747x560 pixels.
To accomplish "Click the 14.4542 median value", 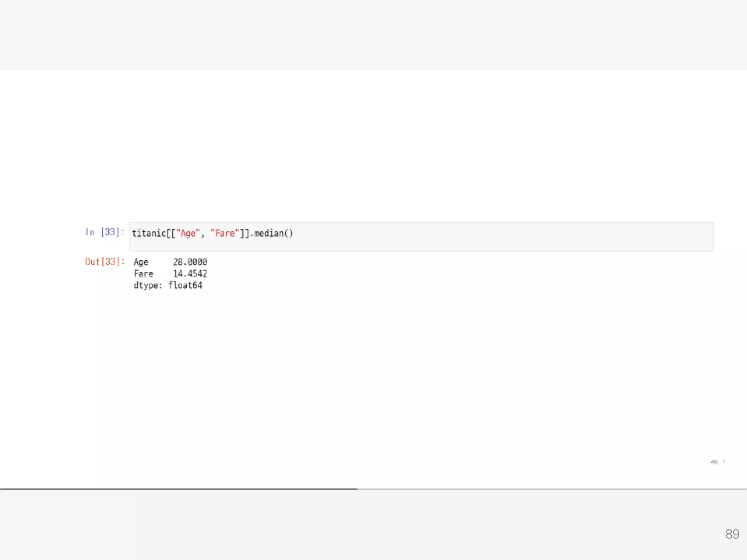I will [x=190, y=274].
